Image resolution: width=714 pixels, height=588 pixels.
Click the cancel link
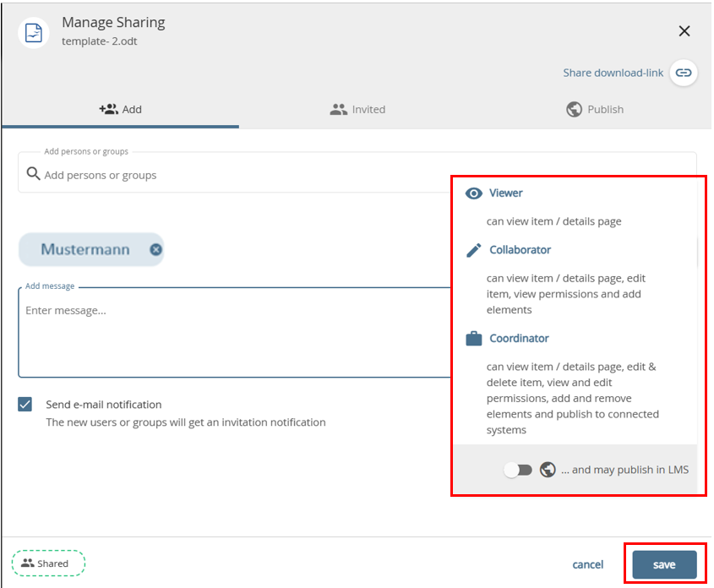[x=587, y=564]
